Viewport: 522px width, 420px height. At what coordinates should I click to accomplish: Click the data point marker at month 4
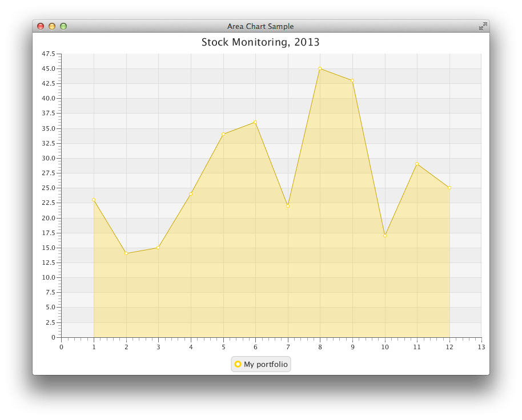click(x=191, y=194)
